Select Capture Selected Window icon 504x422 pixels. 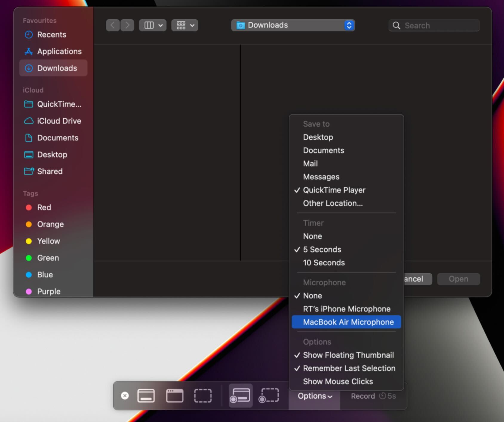point(175,396)
